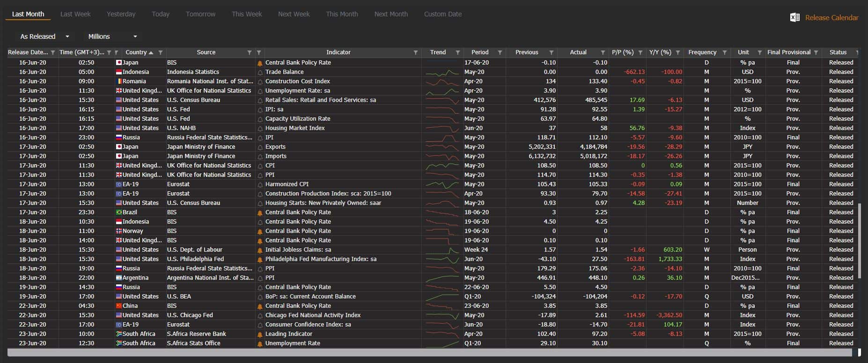Select the 'U.S. NAHB' source cell
The image size is (868, 363).
click(181, 128)
